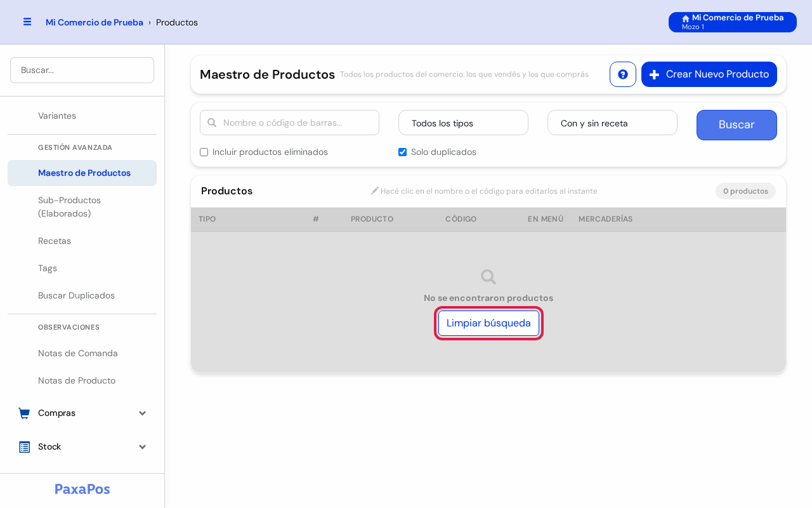Click the Compras shopping cart icon
This screenshot has width=812, height=508.
pos(25,413)
